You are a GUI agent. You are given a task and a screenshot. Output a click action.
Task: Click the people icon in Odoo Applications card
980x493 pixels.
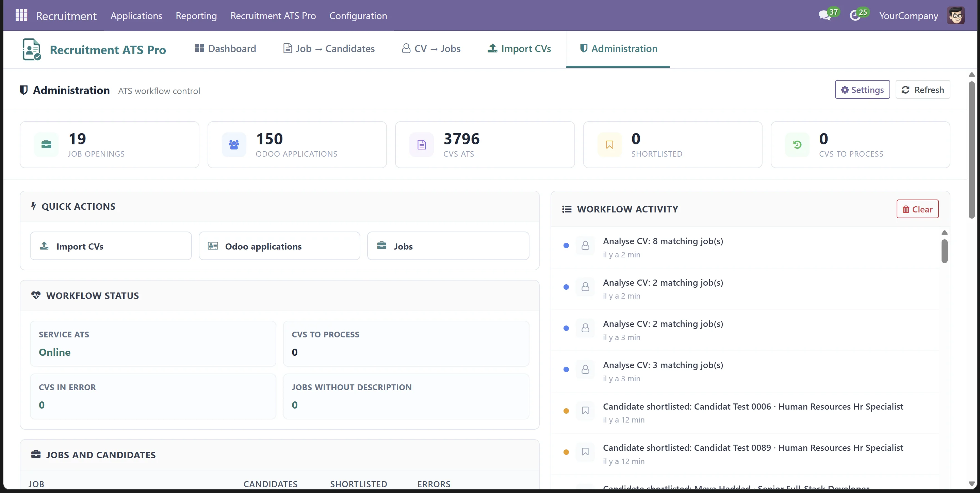pyautogui.click(x=234, y=145)
